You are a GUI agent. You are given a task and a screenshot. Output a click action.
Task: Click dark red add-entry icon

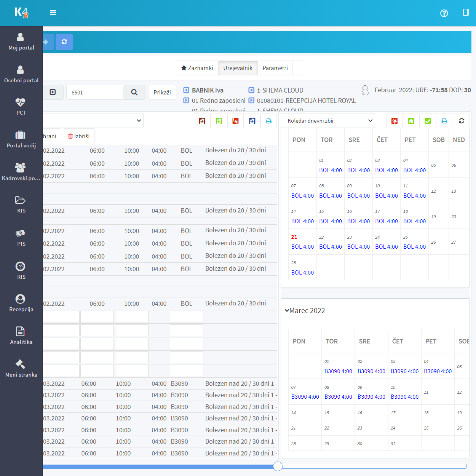(x=202, y=121)
